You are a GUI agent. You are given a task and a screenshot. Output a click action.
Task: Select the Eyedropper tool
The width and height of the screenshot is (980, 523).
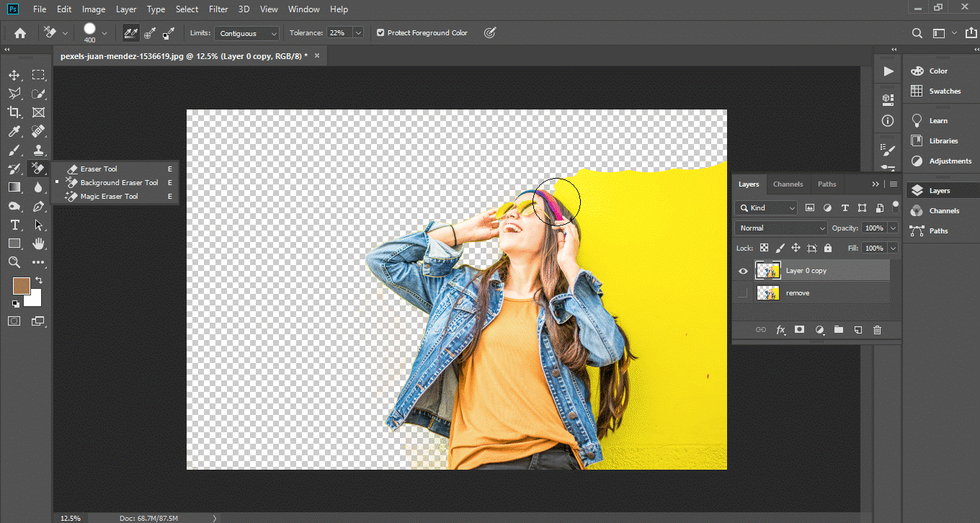[x=14, y=131]
